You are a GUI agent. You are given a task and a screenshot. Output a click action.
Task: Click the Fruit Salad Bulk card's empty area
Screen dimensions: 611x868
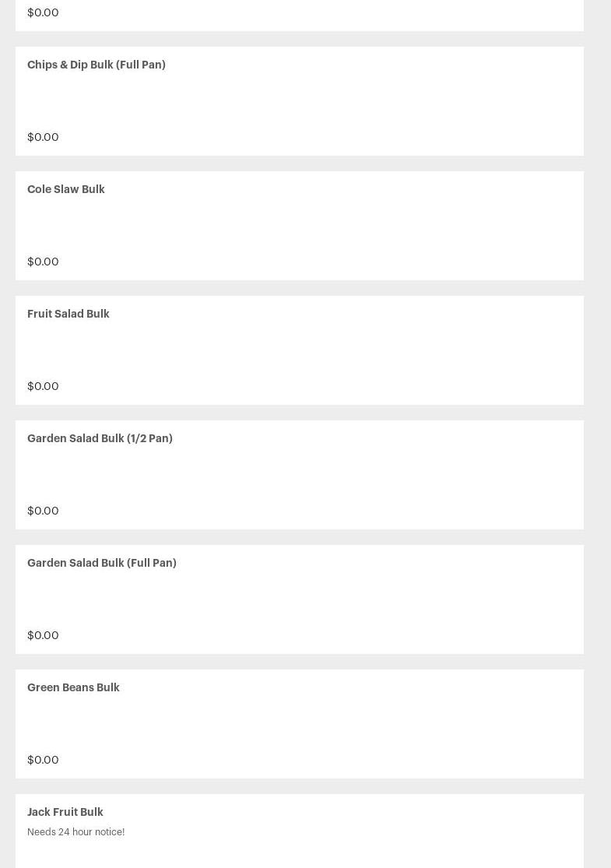point(300,350)
